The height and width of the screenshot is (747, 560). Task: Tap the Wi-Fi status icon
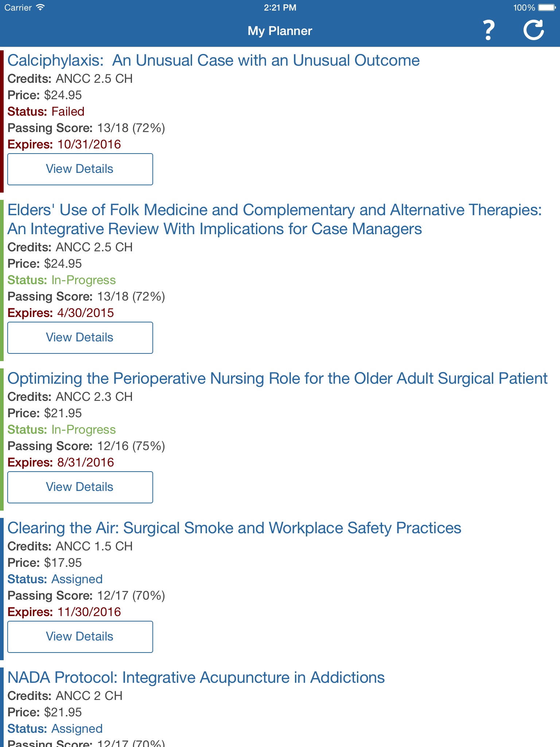click(x=40, y=7)
